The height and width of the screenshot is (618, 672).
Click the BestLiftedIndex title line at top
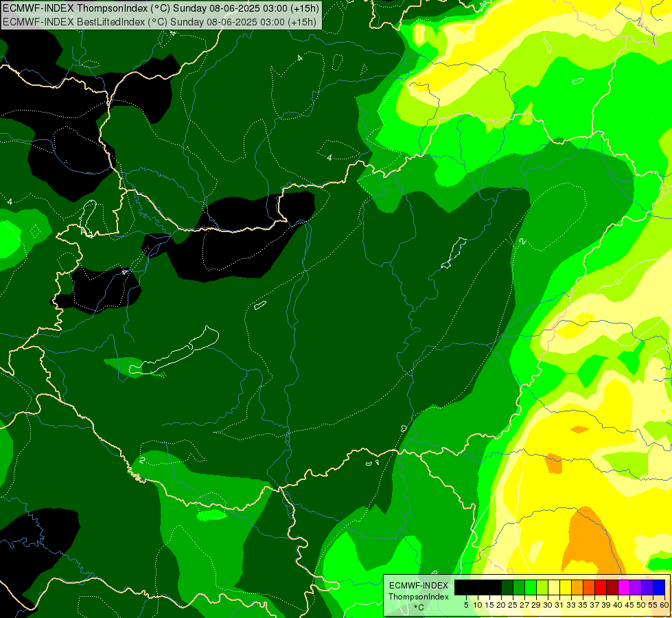coord(159,22)
